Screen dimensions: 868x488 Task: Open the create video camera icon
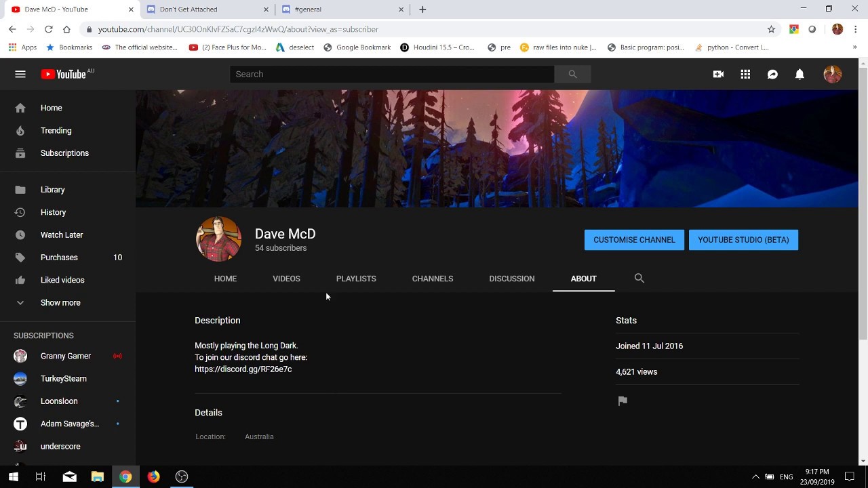click(718, 75)
